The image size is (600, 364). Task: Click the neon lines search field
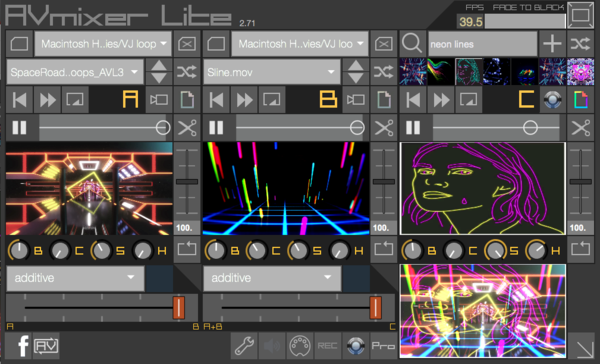(483, 44)
